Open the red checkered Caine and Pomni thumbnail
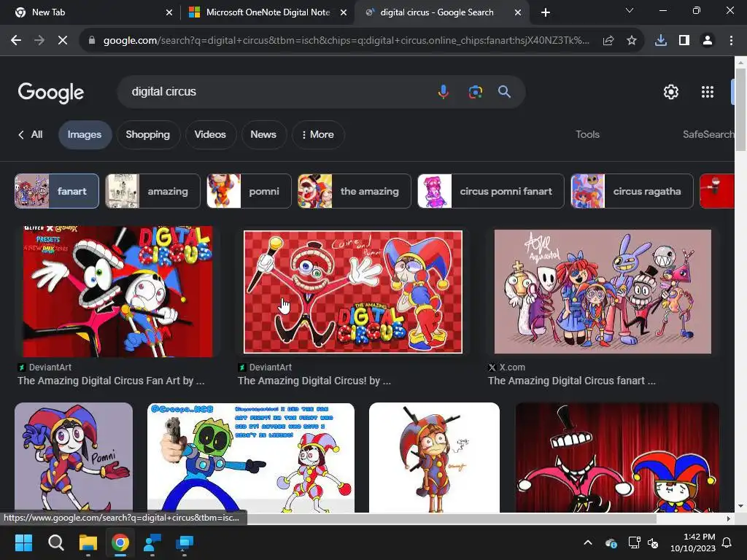Viewport: 747px width, 560px height. click(x=352, y=292)
